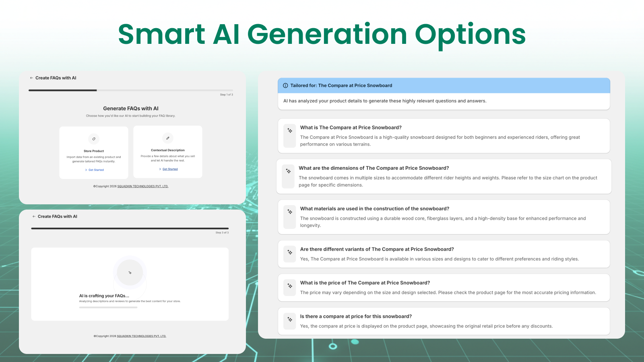Open the Create FAQs with AI header on step 3

(x=58, y=216)
